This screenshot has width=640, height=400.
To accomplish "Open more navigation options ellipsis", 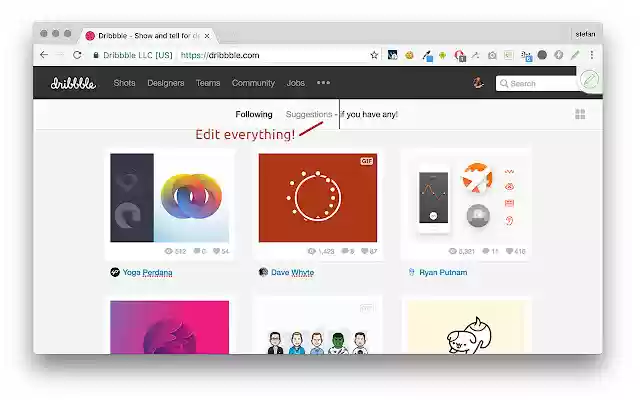I will pyautogui.click(x=323, y=82).
